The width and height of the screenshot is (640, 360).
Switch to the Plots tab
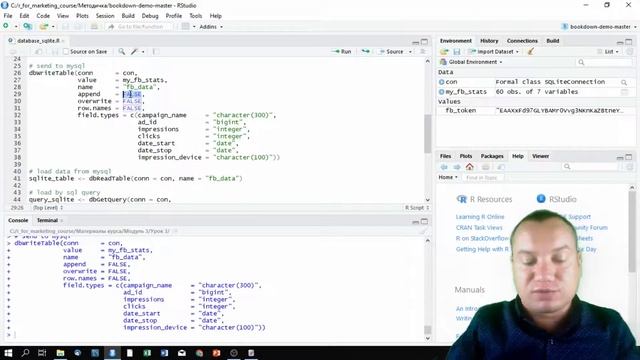[466, 156]
